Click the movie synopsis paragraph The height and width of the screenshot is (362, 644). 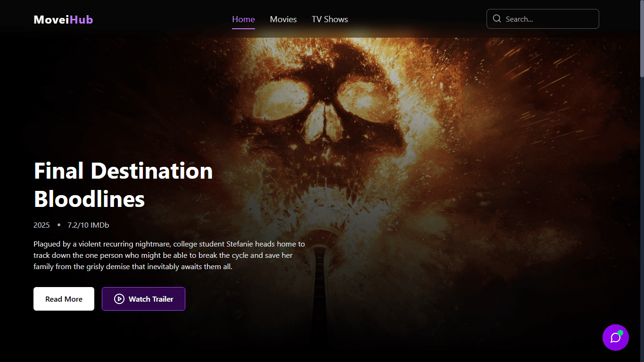tap(169, 255)
